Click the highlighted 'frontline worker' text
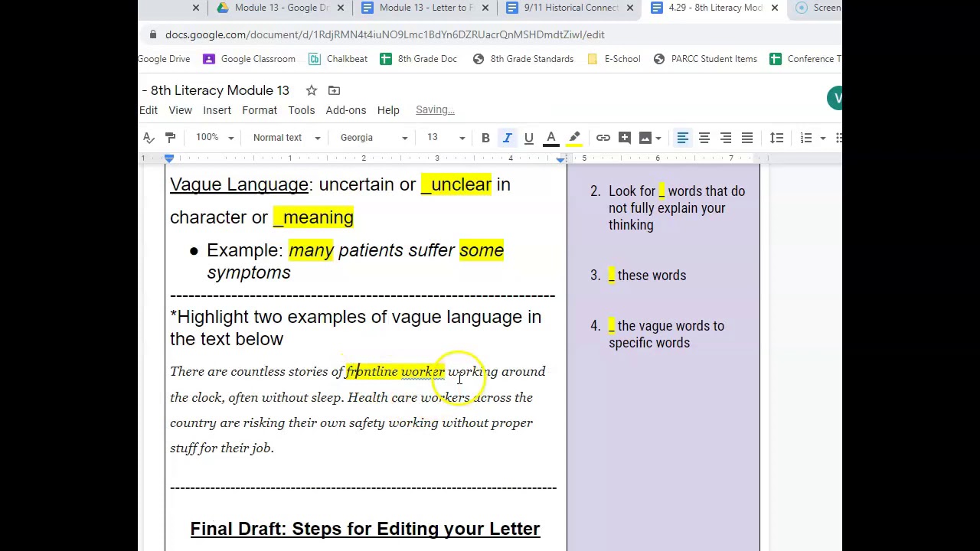This screenshot has width=980, height=551. [395, 371]
